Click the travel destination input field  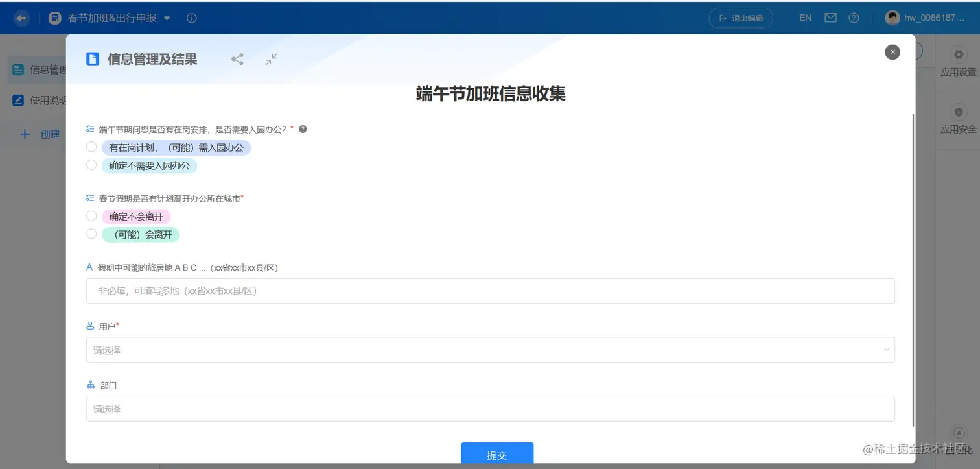click(x=491, y=291)
